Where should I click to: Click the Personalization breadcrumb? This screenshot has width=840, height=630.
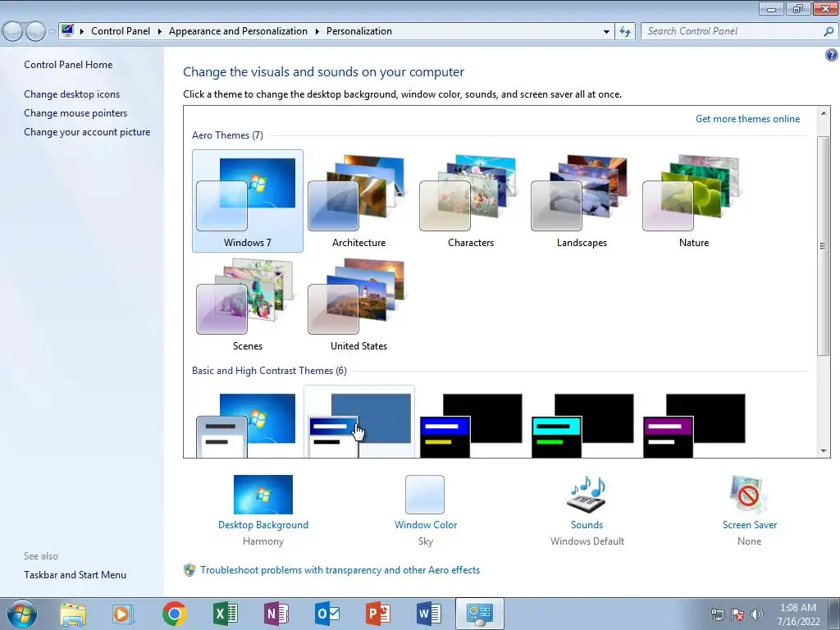tap(359, 31)
